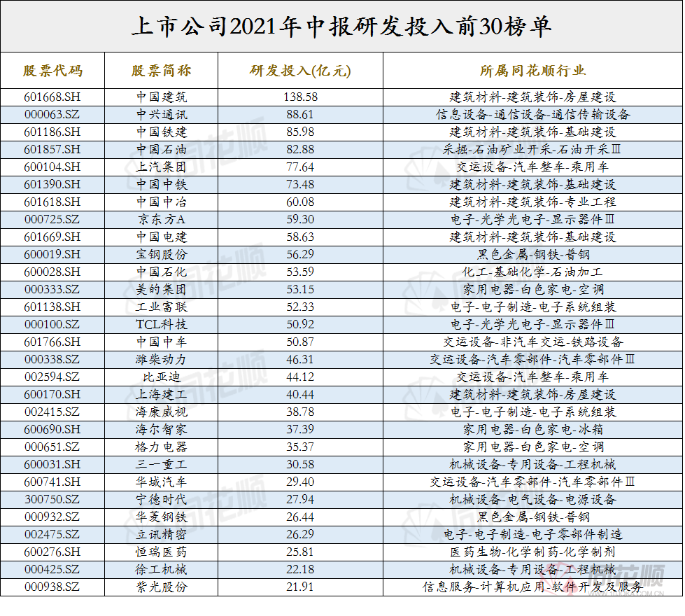
Task: Click stock code 002594.SZ
Action: pyautogui.click(x=52, y=377)
